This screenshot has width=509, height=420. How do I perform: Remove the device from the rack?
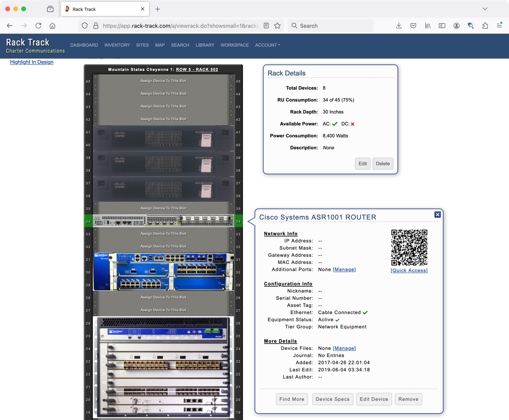pyautogui.click(x=409, y=399)
